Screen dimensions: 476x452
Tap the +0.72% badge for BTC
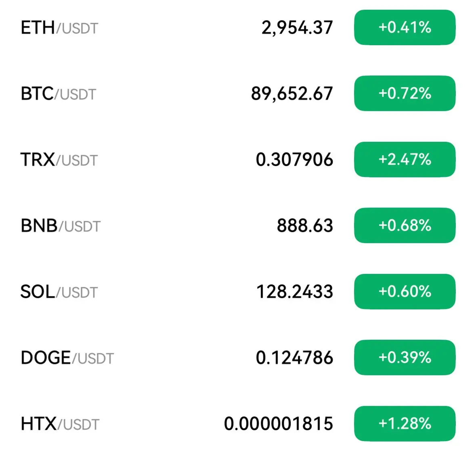coord(405,93)
